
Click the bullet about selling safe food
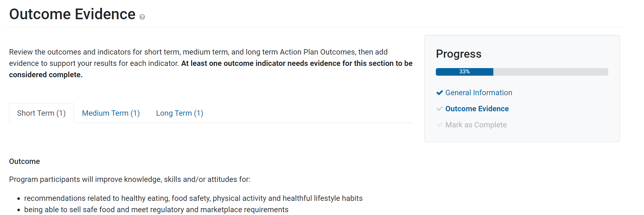[x=156, y=209]
